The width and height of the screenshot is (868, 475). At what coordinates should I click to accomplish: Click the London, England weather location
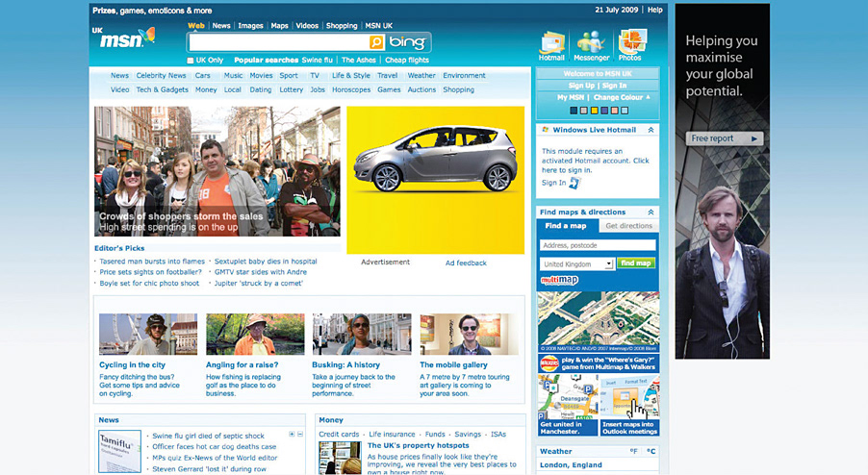coord(571,464)
